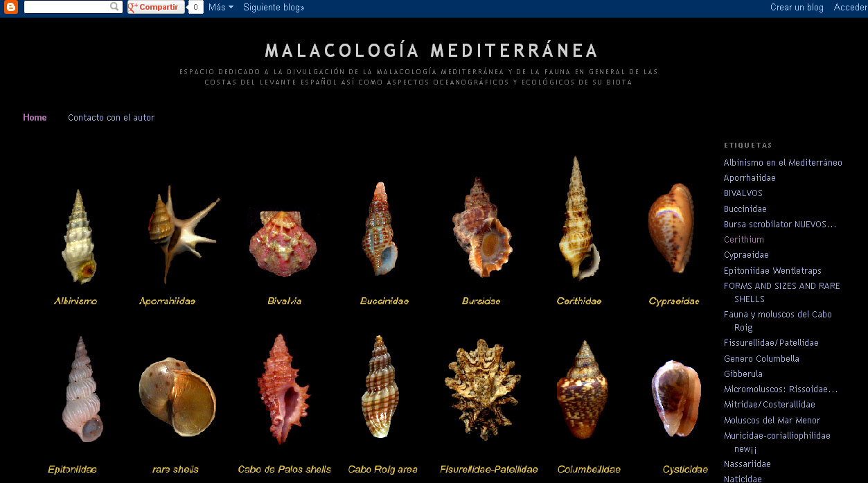This screenshot has width=868, height=483.
Task: Open the Más dropdown menu
Action: point(220,7)
